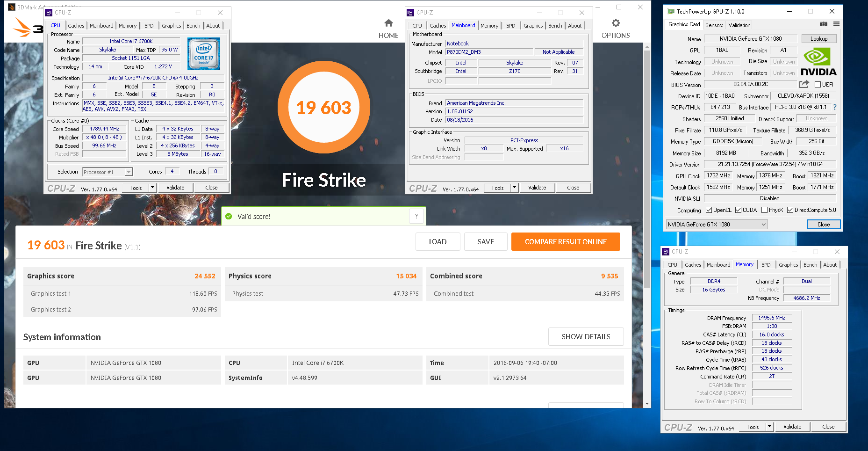Click the CPU-Z icon in the Mainboard window title
868x451 pixels.
point(411,13)
